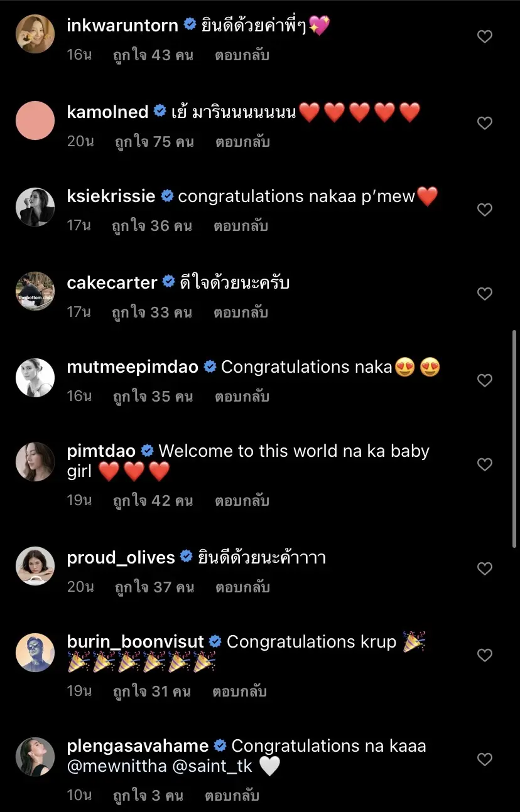The width and height of the screenshot is (520, 812).
Task: Reply to pimtdao's comment
Action: (x=242, y=501)
